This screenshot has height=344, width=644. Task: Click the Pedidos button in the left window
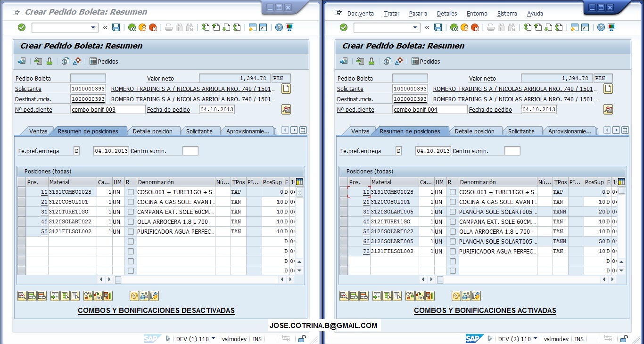[104, 61]
